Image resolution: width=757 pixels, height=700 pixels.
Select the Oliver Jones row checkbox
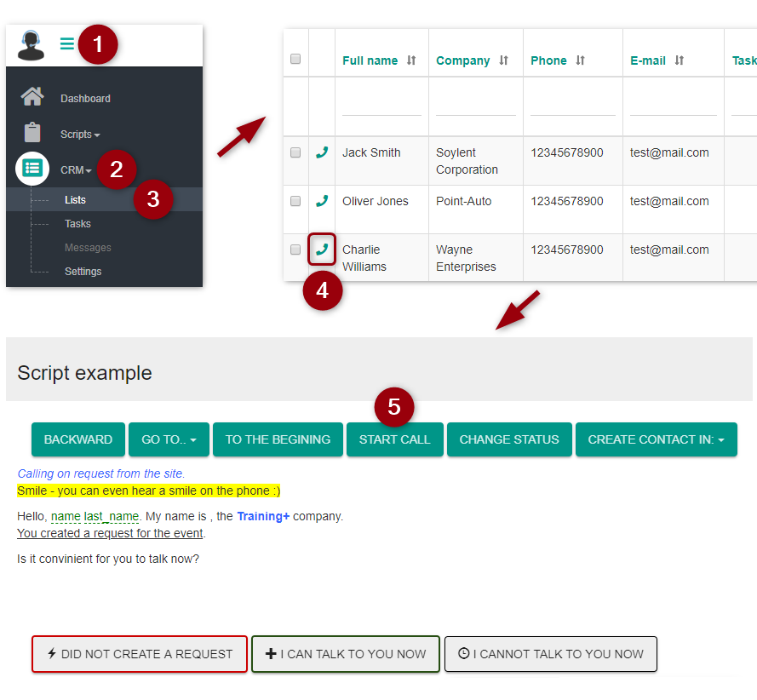point(295,201)
